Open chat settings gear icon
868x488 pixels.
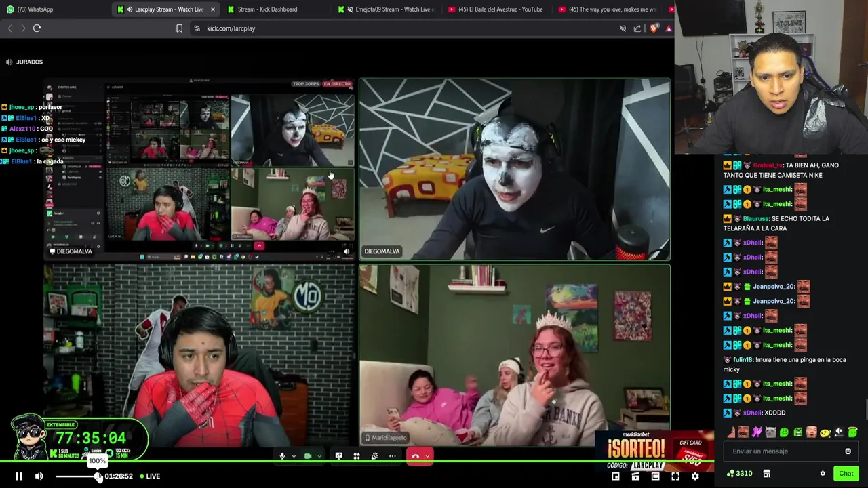823,474
